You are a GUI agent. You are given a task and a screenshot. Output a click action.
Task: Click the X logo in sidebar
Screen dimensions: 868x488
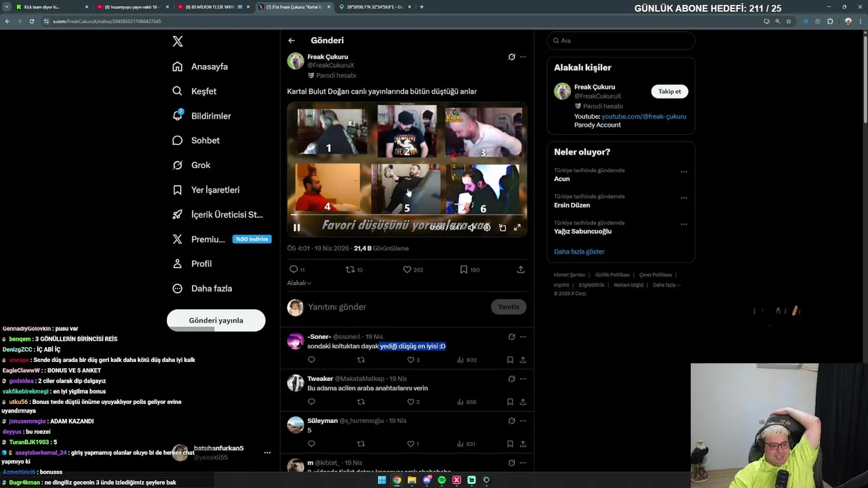[178, 41]
